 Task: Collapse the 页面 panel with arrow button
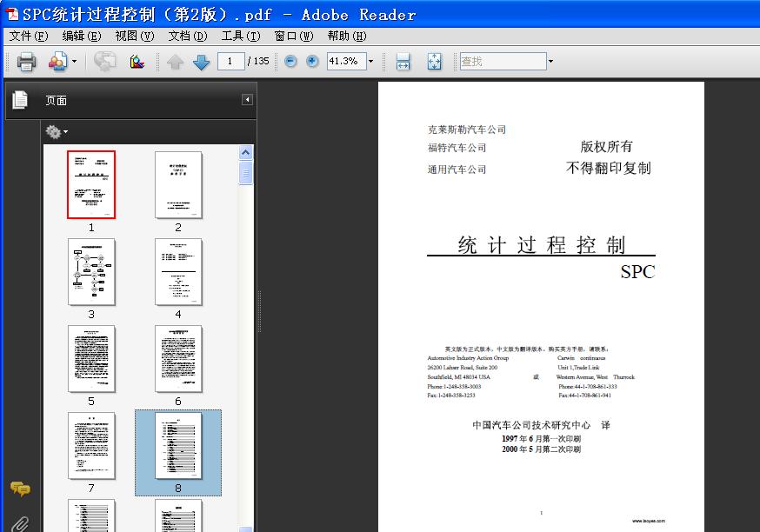pyautogui.click(x=247, y=99)
